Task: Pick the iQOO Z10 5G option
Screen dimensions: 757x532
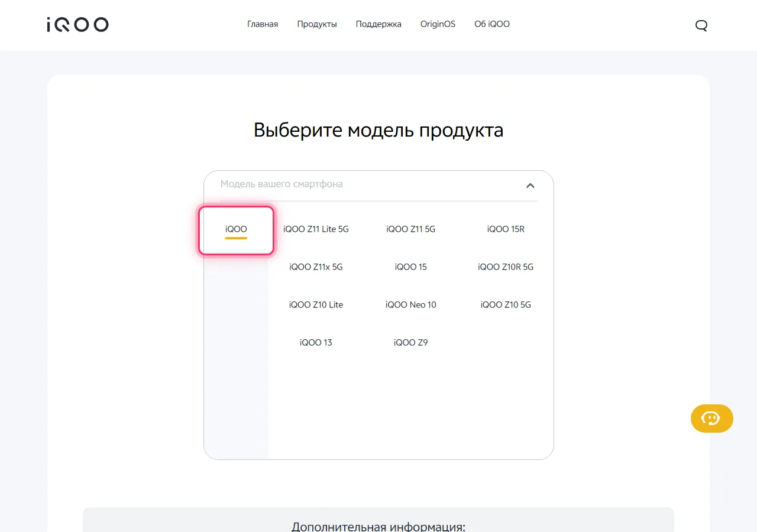Action: (x=506, y=305)
